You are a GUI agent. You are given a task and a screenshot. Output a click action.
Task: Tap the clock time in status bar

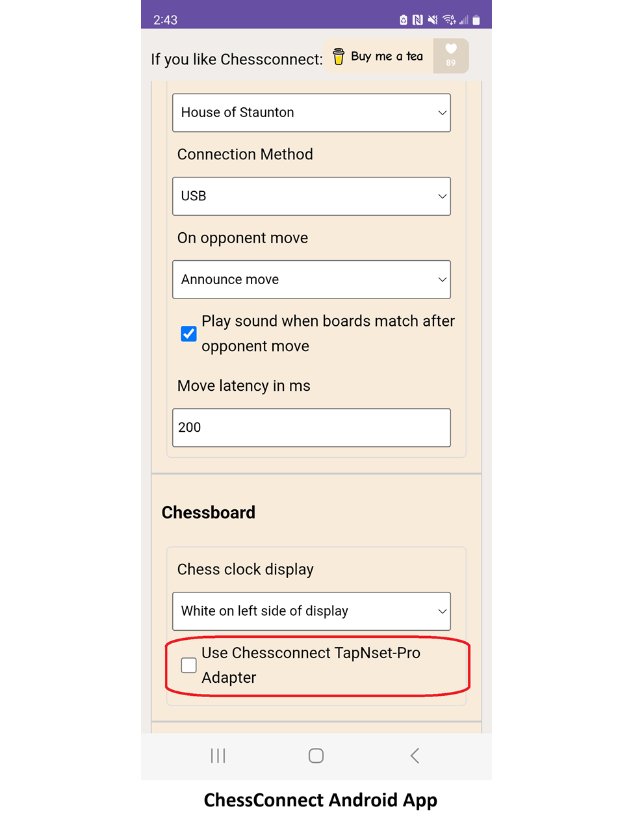(x=165, y=20)
